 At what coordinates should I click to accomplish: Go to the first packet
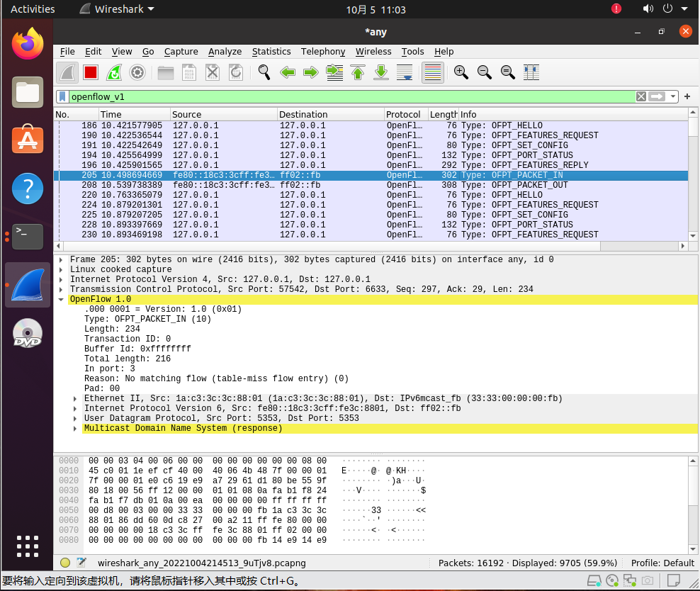click(x=358, y=72)
